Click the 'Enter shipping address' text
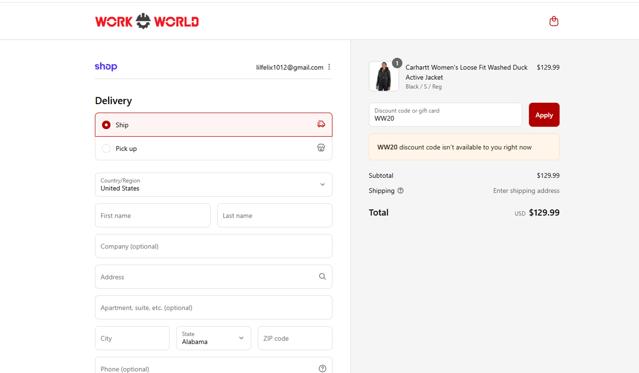Screen dimensions: 639x373 tap(526, 190)
